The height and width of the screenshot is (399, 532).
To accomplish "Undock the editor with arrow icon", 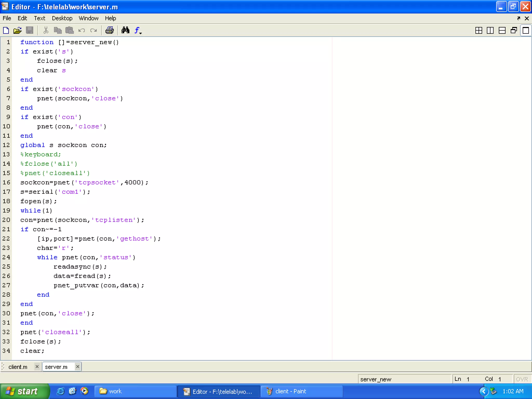I will [518, 18].
